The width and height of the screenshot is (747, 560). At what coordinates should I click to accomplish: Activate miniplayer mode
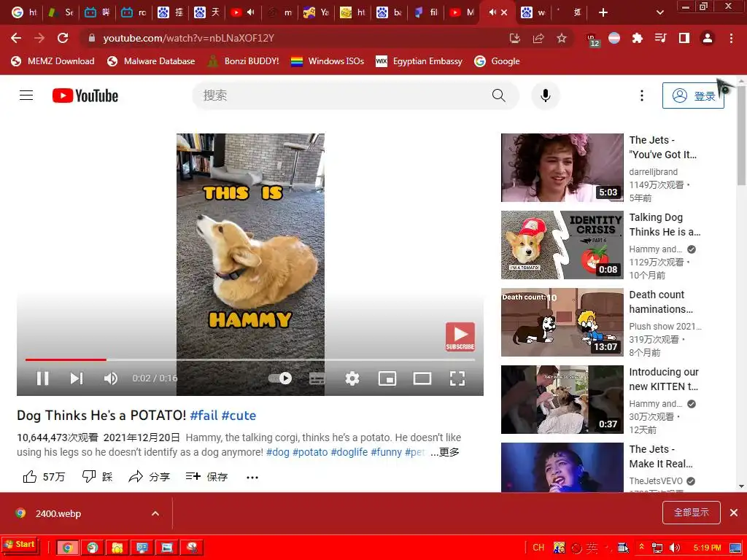387,378
